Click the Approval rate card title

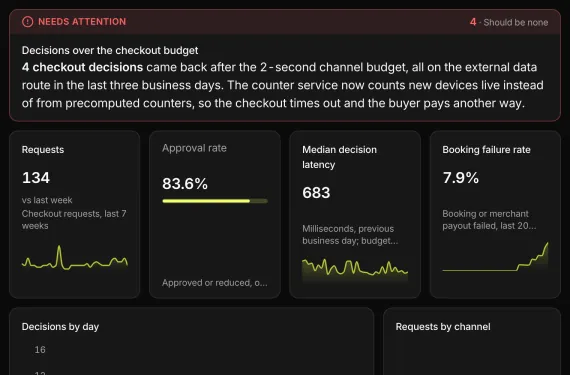click(x=194, y=148)
